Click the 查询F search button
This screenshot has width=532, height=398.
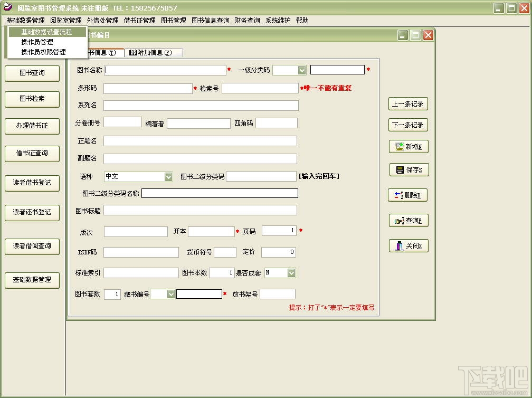(408, 221)
